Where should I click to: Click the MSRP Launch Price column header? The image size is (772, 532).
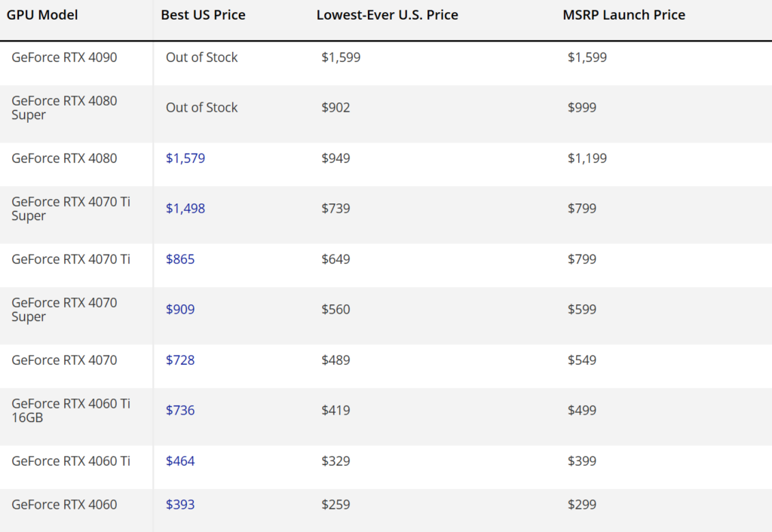[x=623, y=14]
